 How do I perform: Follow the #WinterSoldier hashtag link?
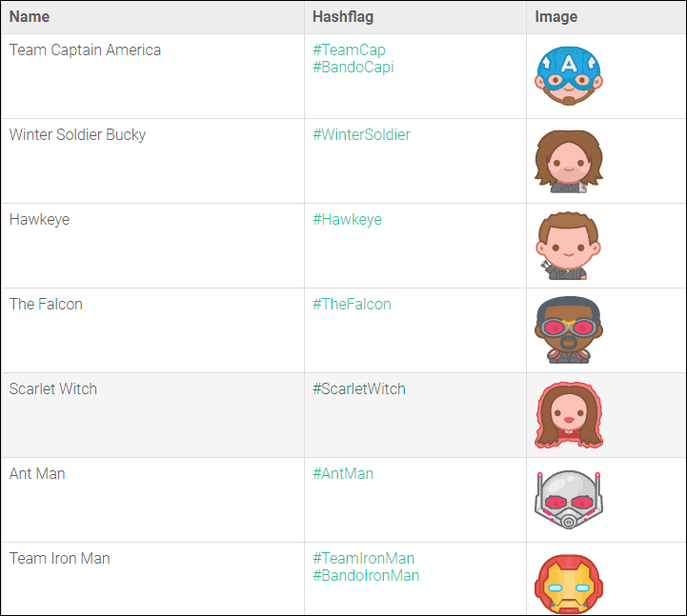(361, 134)
